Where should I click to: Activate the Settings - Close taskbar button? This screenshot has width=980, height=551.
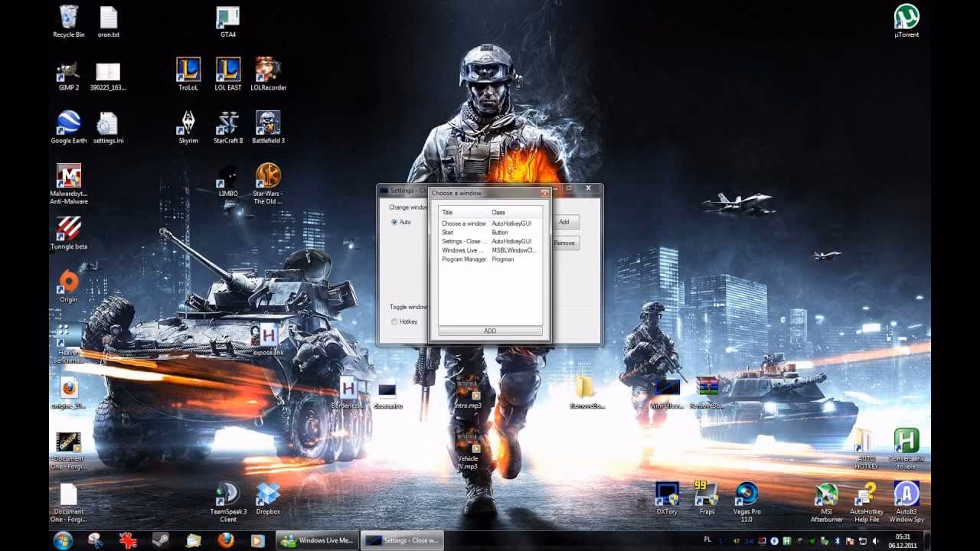click(402, 540)
